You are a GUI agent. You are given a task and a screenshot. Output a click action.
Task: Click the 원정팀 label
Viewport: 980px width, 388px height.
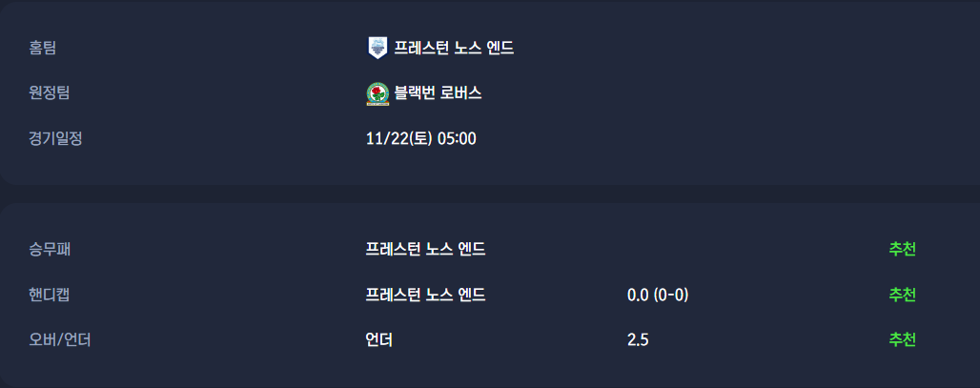point(50,93)
